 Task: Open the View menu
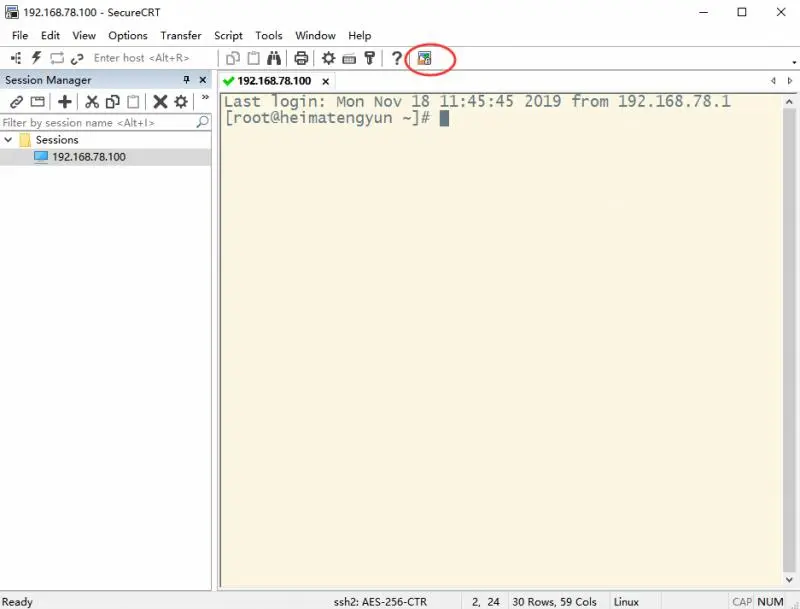pos(84,35)
